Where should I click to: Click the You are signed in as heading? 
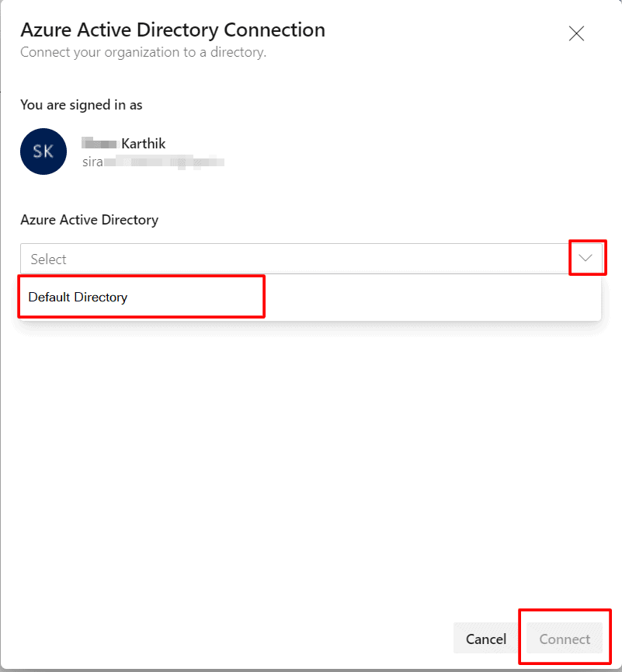pyautogui.click(x=81, y=105)
